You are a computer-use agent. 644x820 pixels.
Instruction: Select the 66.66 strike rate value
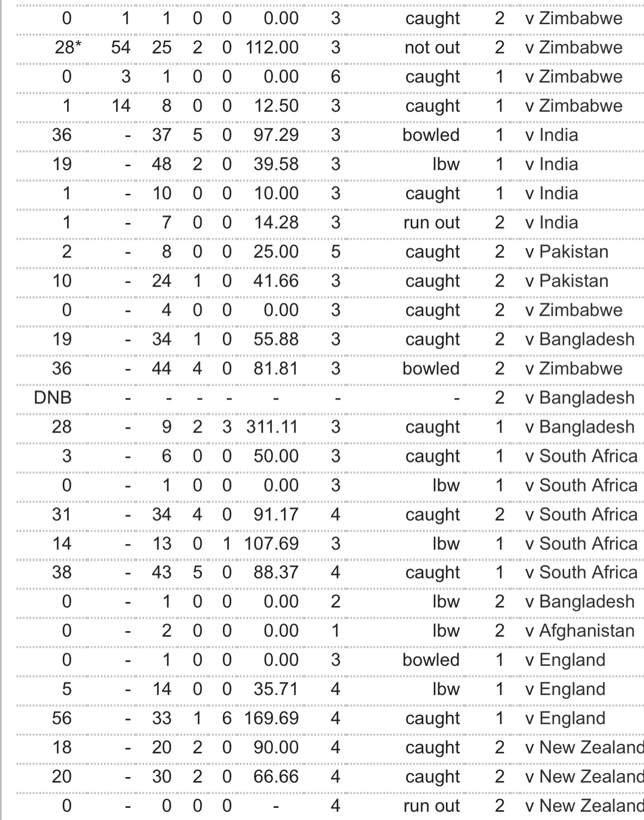[x=276, y=777]
